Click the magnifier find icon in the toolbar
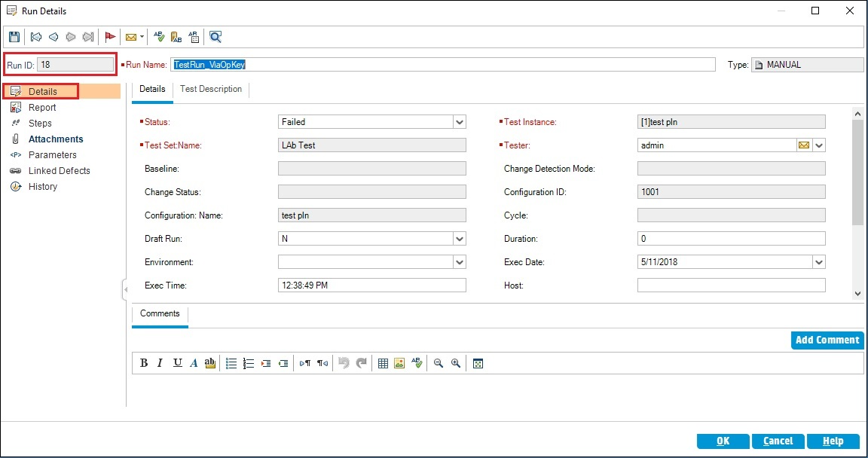868x458 pixels. (x=215, y=37)
